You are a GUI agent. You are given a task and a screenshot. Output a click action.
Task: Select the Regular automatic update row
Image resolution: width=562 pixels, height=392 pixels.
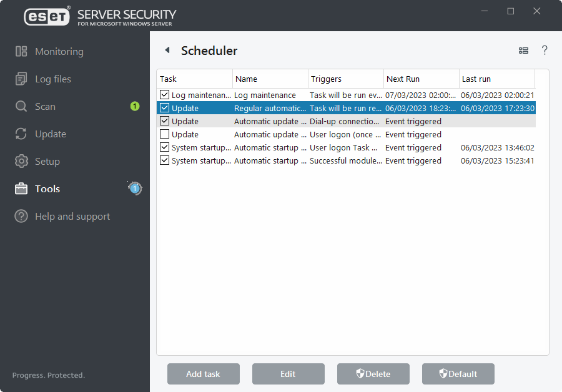(270, 108)
